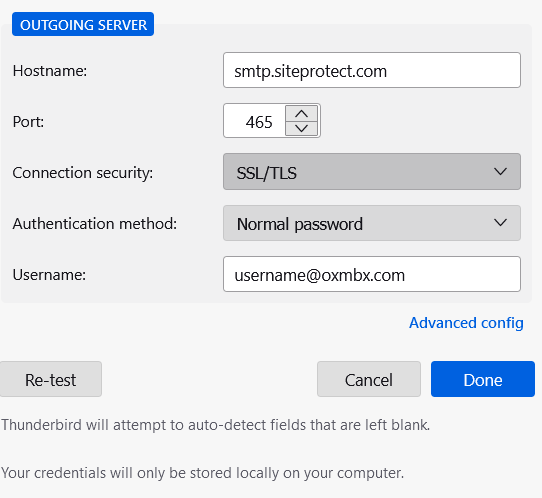Click the Port label
The height and width of the screenshot is (498, 542).
click(28, 122)
